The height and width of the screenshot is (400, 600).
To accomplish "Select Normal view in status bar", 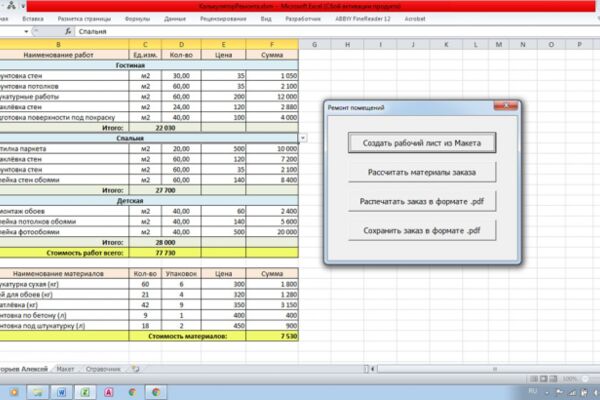I will pyautogui.click(x=533, y=379).
